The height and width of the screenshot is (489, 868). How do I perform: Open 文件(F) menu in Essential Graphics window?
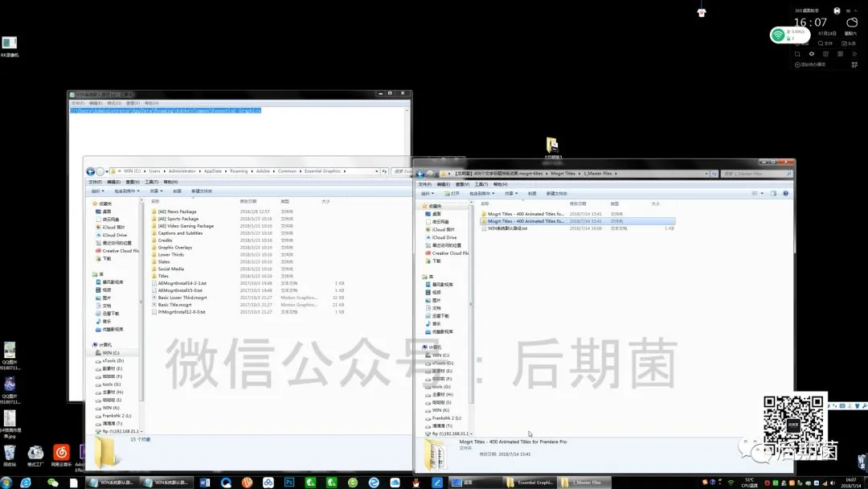95,183
